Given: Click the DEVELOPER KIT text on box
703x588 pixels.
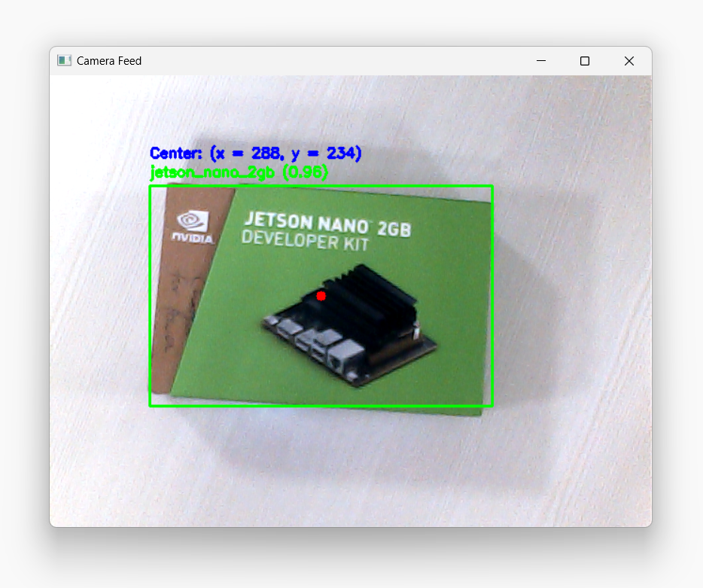Looking at the screenshot, I should (306, 241).
